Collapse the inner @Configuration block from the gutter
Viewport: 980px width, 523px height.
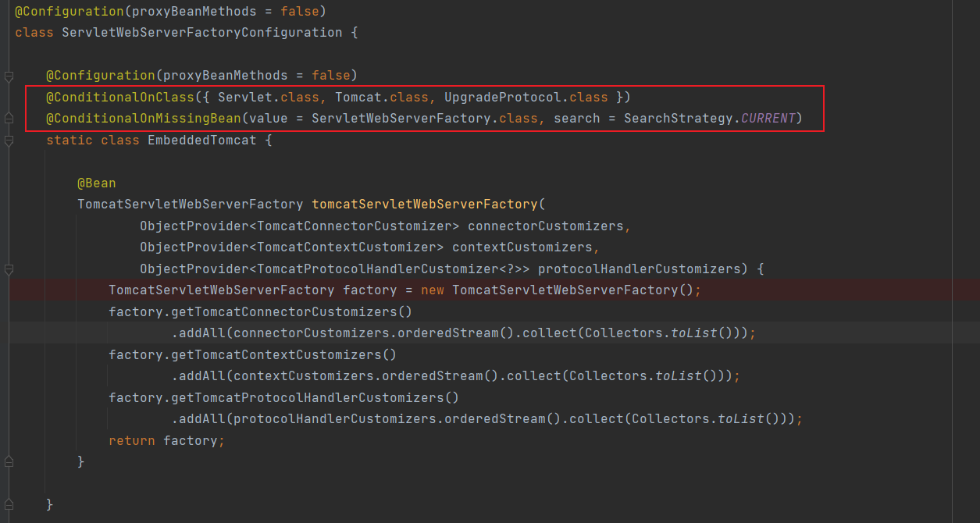pyautogui.click(x=9, y=76)
